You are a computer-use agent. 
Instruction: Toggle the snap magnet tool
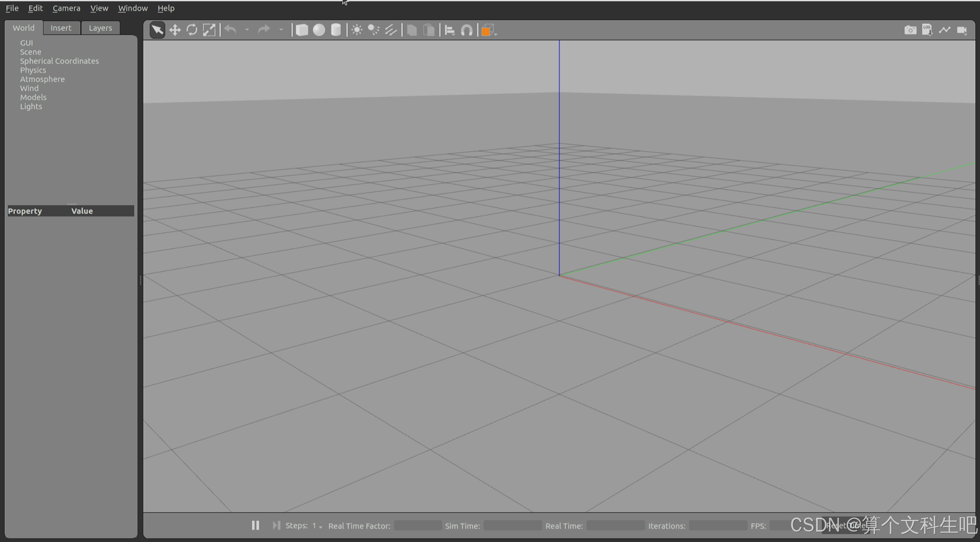pos(467,30)
